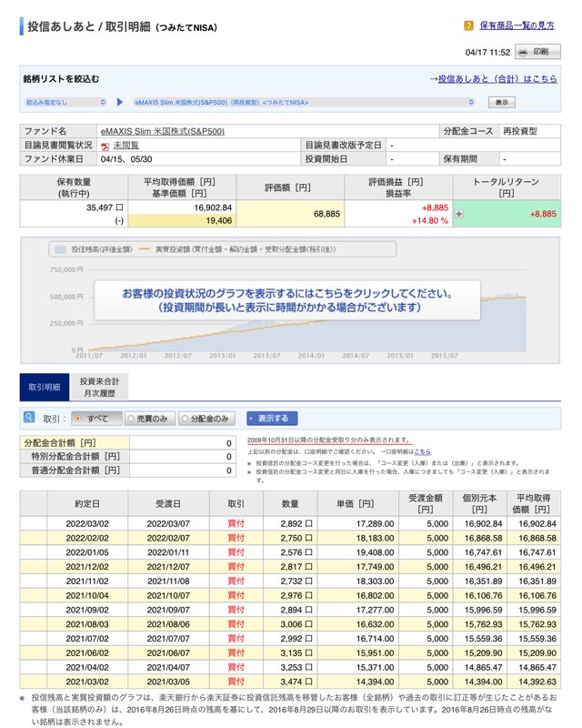The image size is (582, 728).
Task: Expand total return plus icon
Action: pos(459,214)
